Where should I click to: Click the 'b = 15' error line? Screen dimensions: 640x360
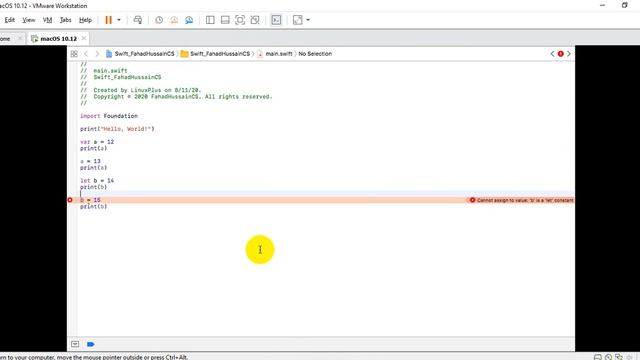90,200
